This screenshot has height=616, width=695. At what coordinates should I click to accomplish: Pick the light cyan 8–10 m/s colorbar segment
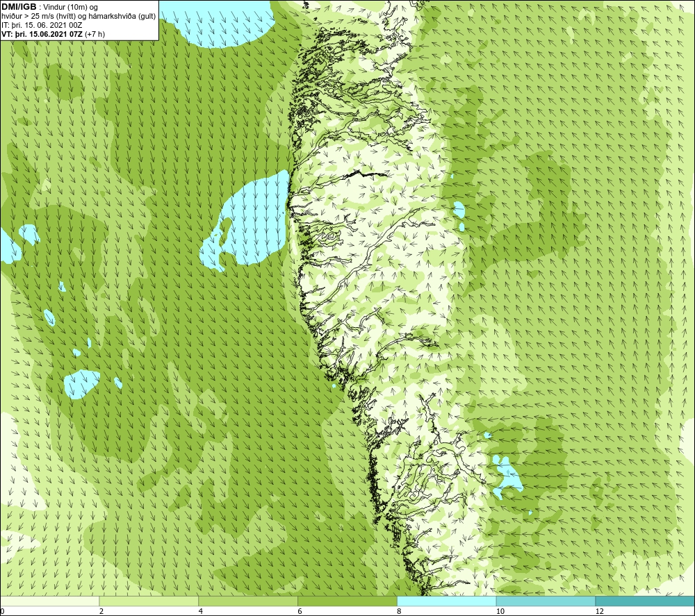coord(447,601)
